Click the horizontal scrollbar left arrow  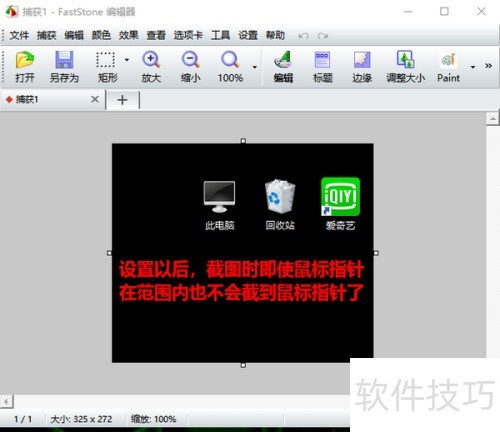(6, 401)
